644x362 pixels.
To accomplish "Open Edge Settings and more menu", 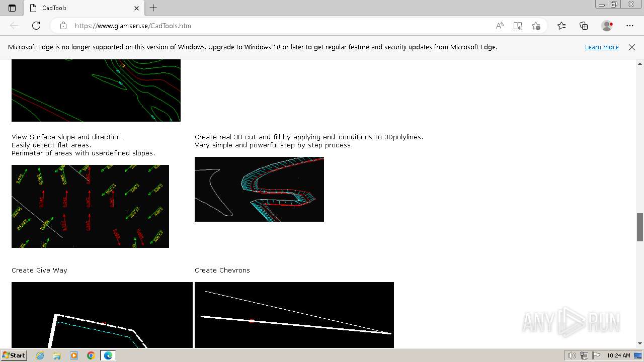I will (x=630, y=26).
